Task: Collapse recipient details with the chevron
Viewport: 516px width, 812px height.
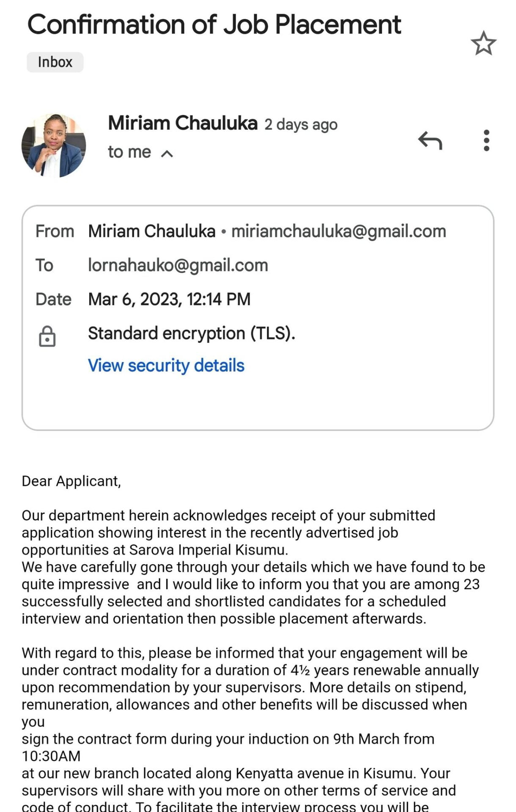Action: (167, 153)
